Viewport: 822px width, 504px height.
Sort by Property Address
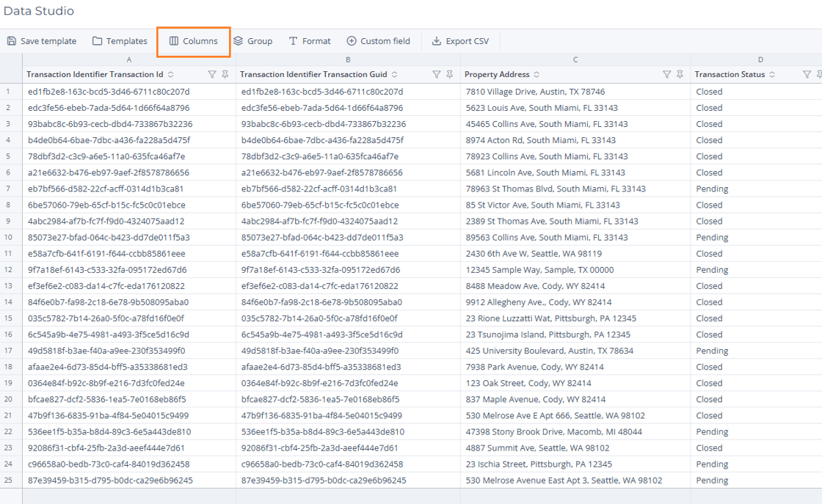click(x=537, y=74)
